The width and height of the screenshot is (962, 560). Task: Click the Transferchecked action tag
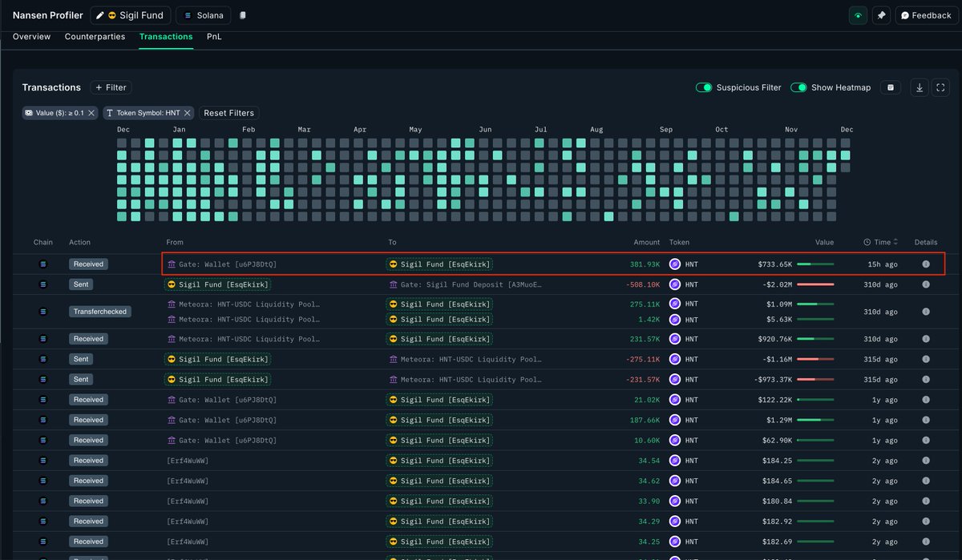point(99,312)
